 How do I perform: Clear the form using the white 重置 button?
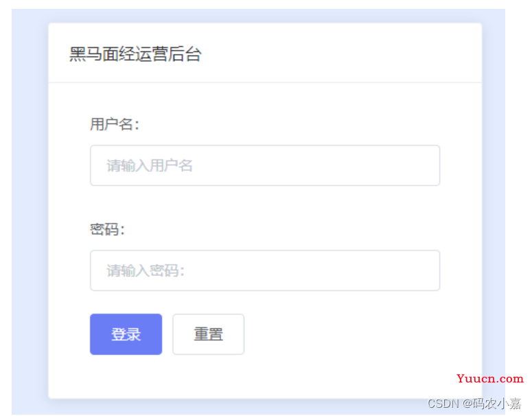[x=208, y=334]
